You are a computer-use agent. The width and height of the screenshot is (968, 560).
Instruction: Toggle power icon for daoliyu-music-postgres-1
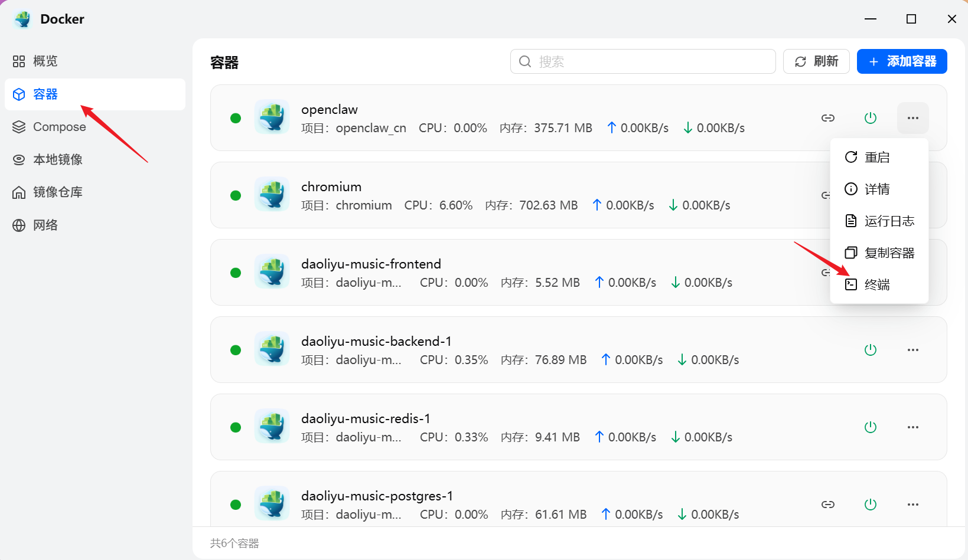(x=871, y=505)
